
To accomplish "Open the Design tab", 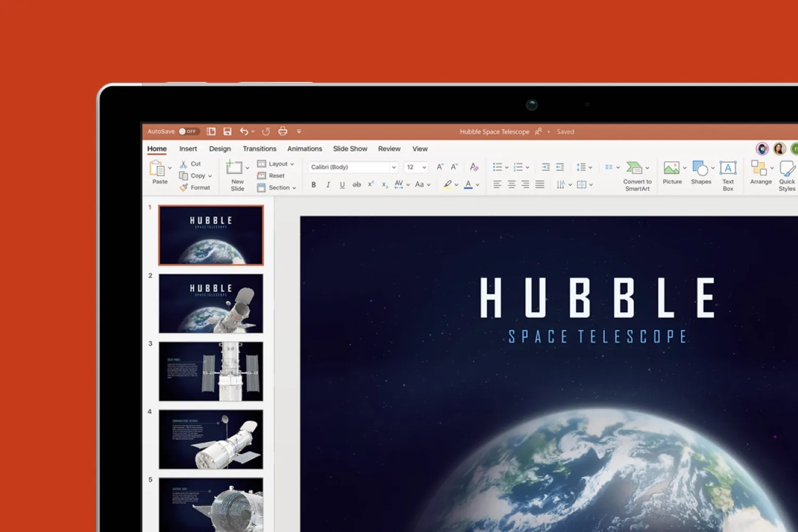I will tap(220, 149).
